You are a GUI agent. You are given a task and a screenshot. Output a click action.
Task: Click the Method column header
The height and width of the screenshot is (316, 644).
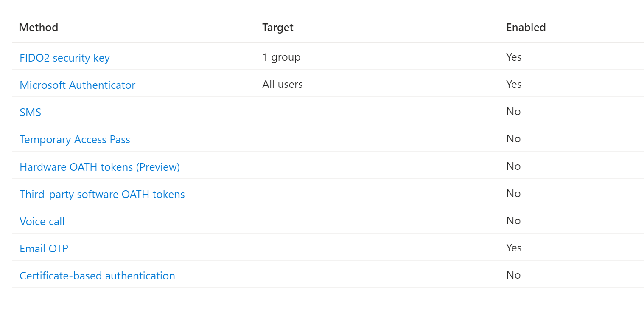click(39, 27)
